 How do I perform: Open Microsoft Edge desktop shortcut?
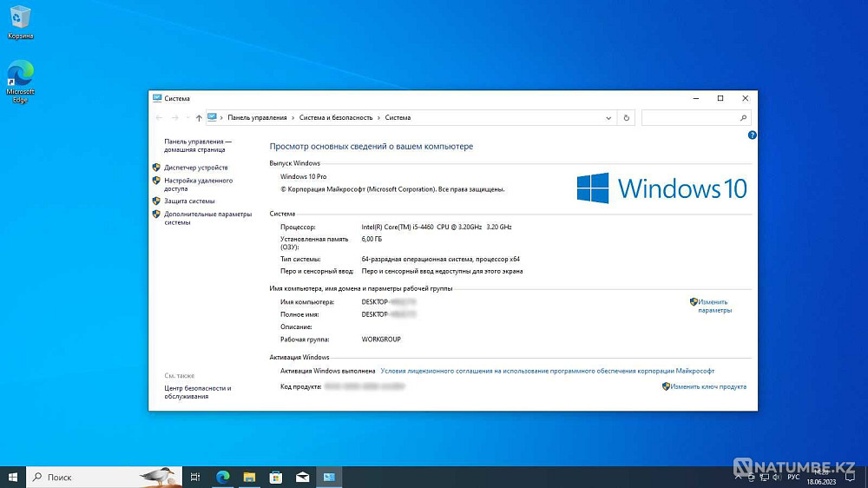pyautogui.click(x=20, y=82)
